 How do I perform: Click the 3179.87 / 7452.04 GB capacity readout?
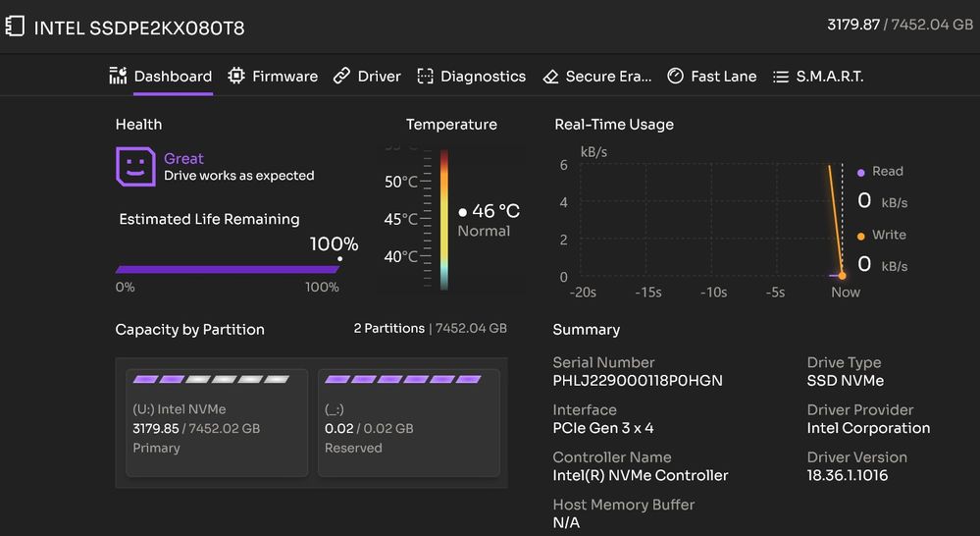tap(900, 25)
